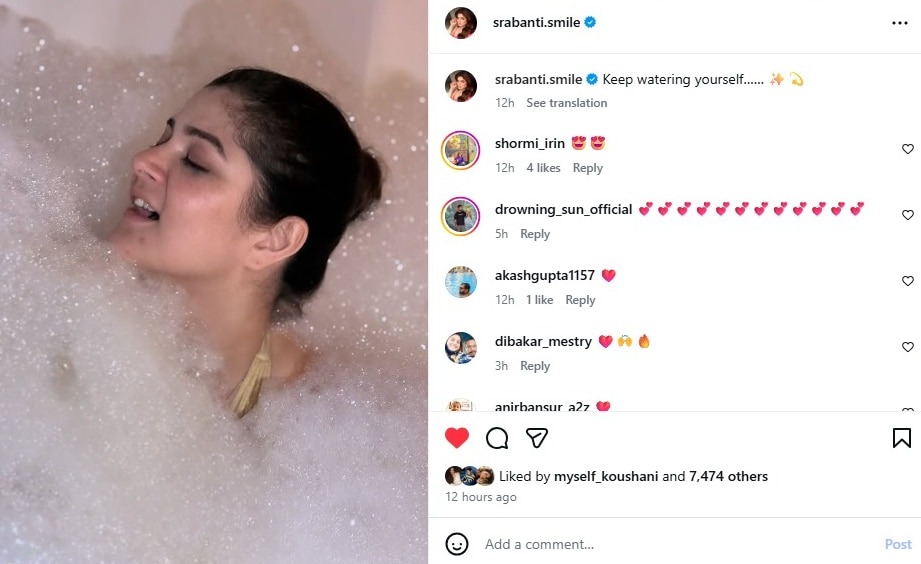The width and height of the screenshot is (921, 564).
Task: Open emoji picker smiley icon
Action: point(457,544)
